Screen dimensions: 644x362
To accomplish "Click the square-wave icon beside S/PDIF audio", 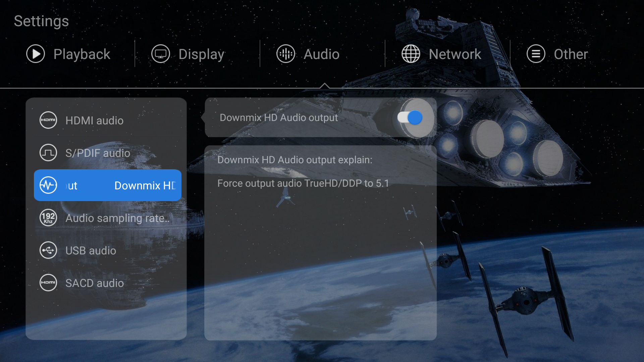I will tap(48, 153).
